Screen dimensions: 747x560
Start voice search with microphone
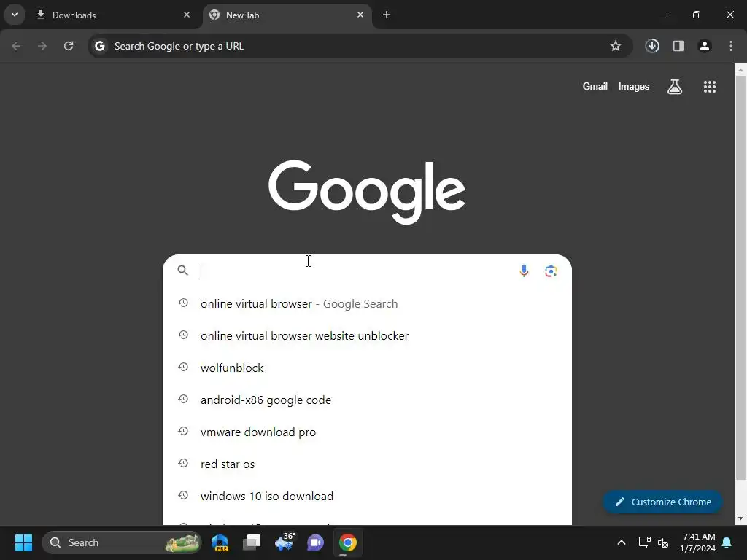click(524, 271)
